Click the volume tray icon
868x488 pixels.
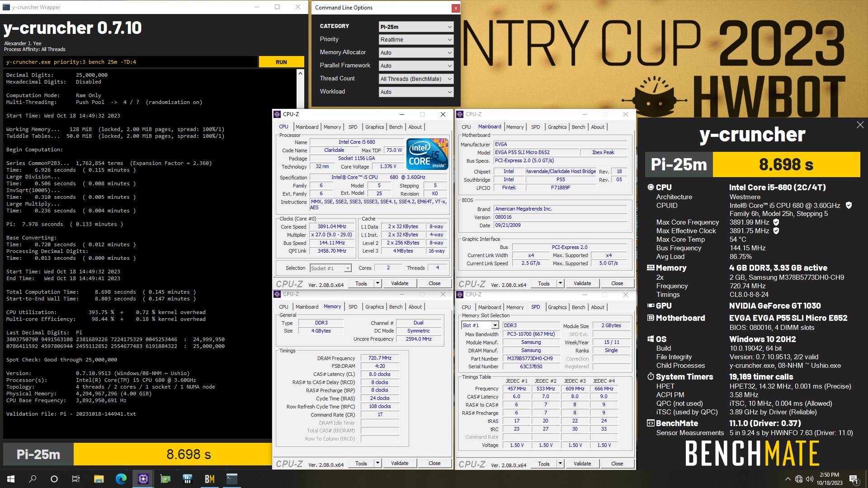(810, 479)
